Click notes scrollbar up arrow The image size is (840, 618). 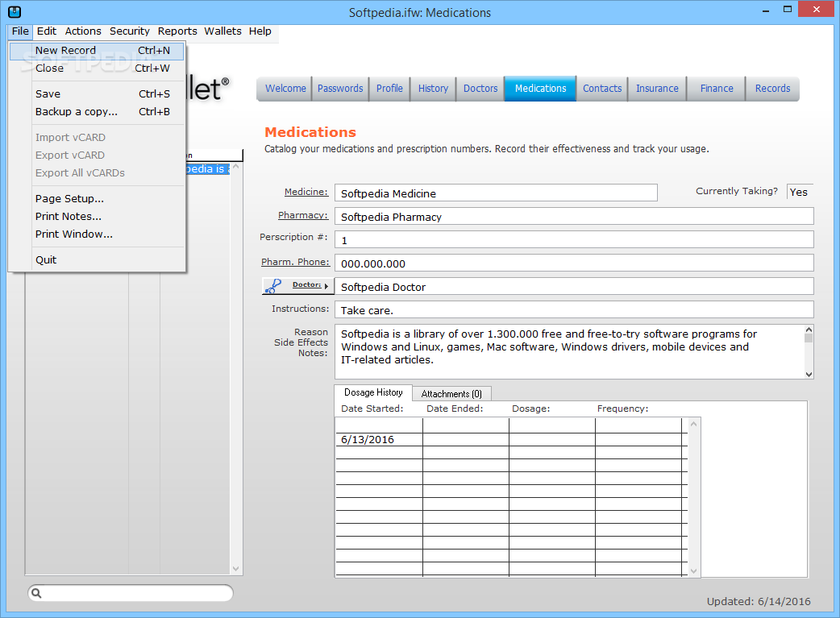click(x=809, y=330)
